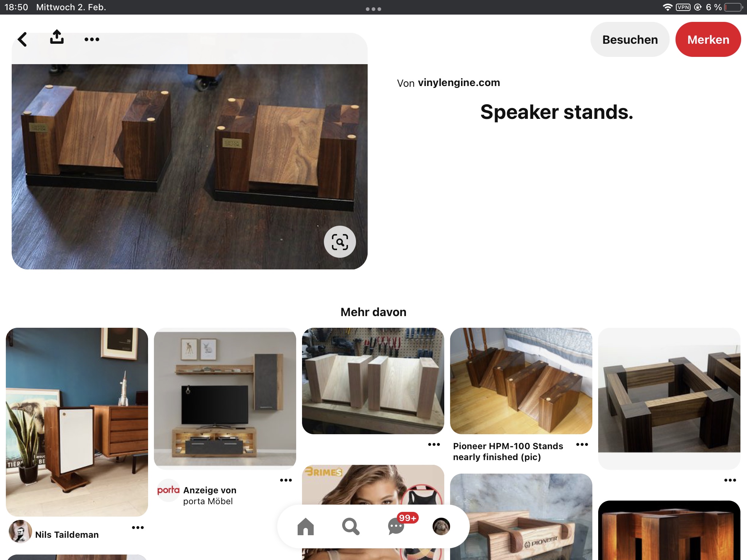Open options for Pioneer HPM-100 Stands pin
Image resolution: width=747 pixels, height=560 pixels.
tap(582, 444)
